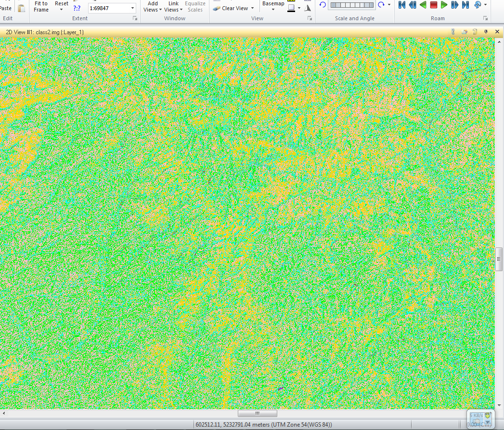Select the flip triangle icon beside Basemap
The image size is (504, 430).
308,8
